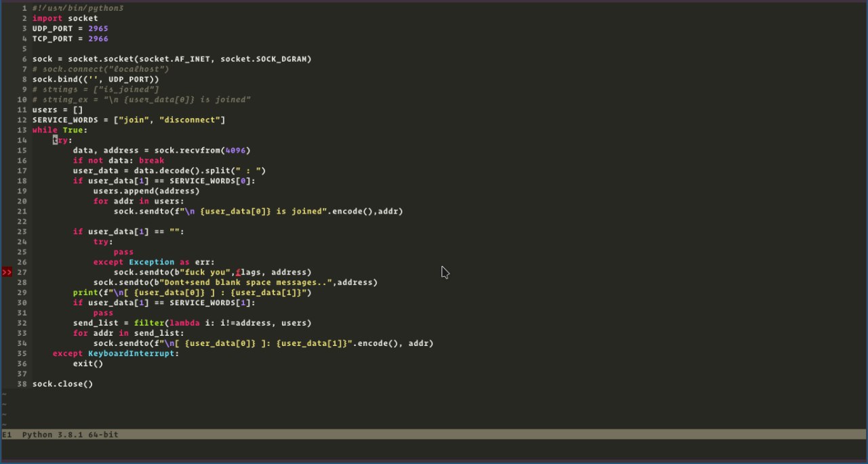The image size is (868, 464).
Task: Click the 'data.decode().split' line
Action: 170,171
